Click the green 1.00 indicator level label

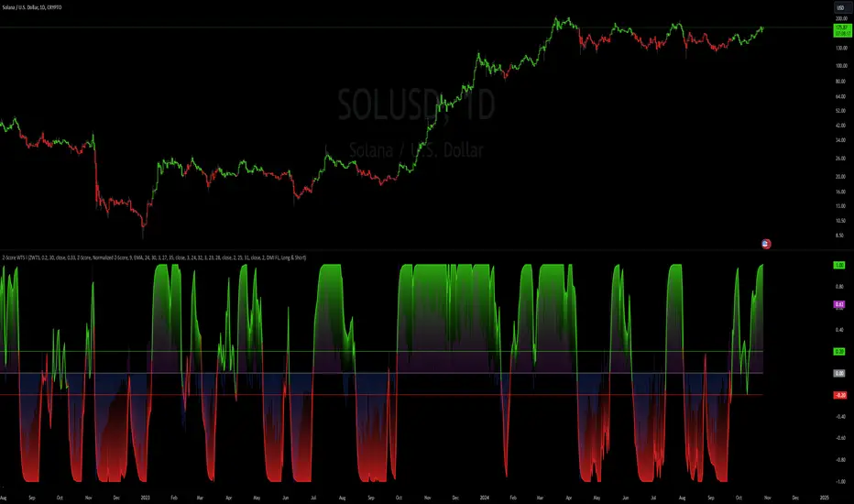(839, 265)
